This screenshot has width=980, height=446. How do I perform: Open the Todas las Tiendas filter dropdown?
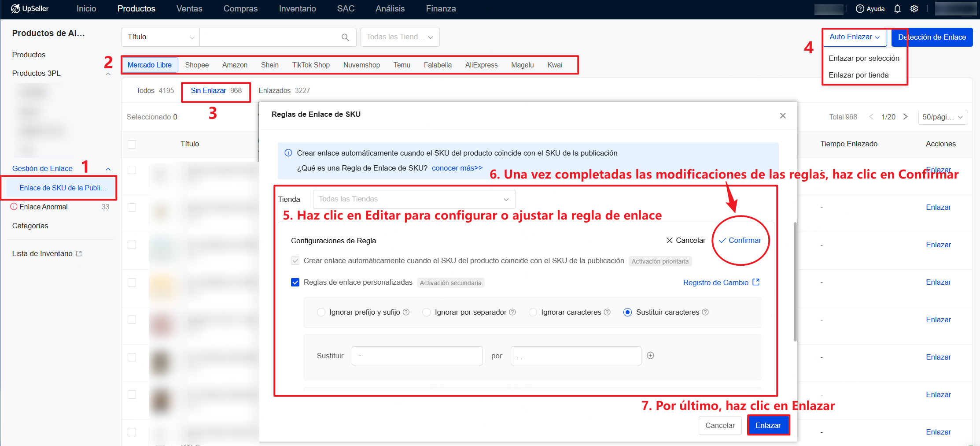400,37
